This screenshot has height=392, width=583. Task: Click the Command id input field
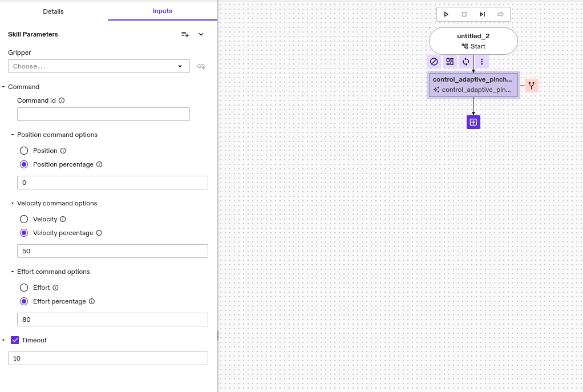103,114
